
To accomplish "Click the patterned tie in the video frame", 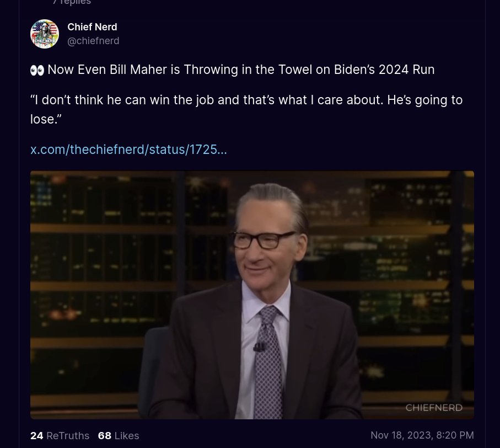I will coord(269,361).
